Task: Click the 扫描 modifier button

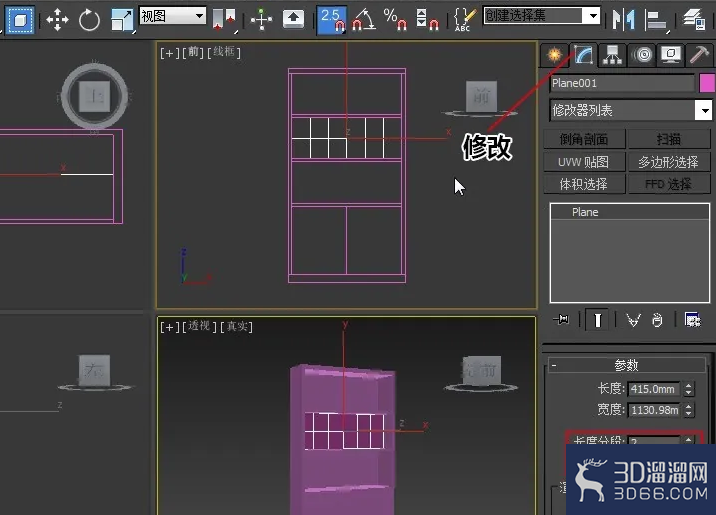Action: [x=669, y=139]
